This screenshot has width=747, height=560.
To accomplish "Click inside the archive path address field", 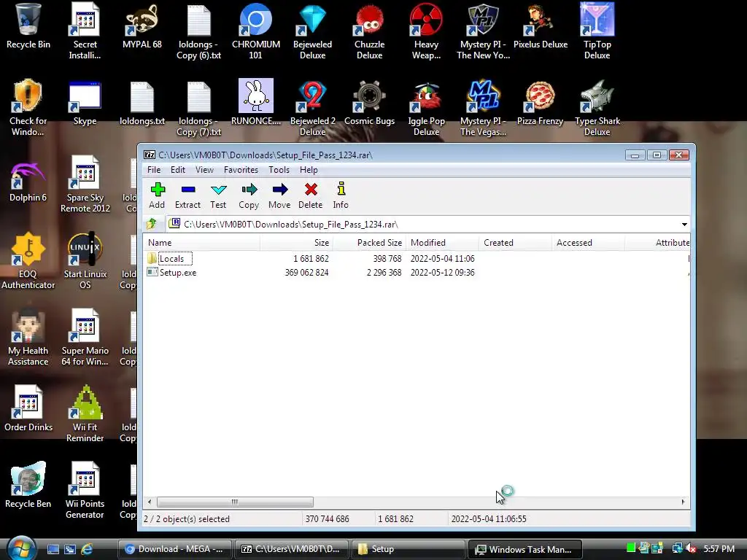I will (x=424, y=225).
